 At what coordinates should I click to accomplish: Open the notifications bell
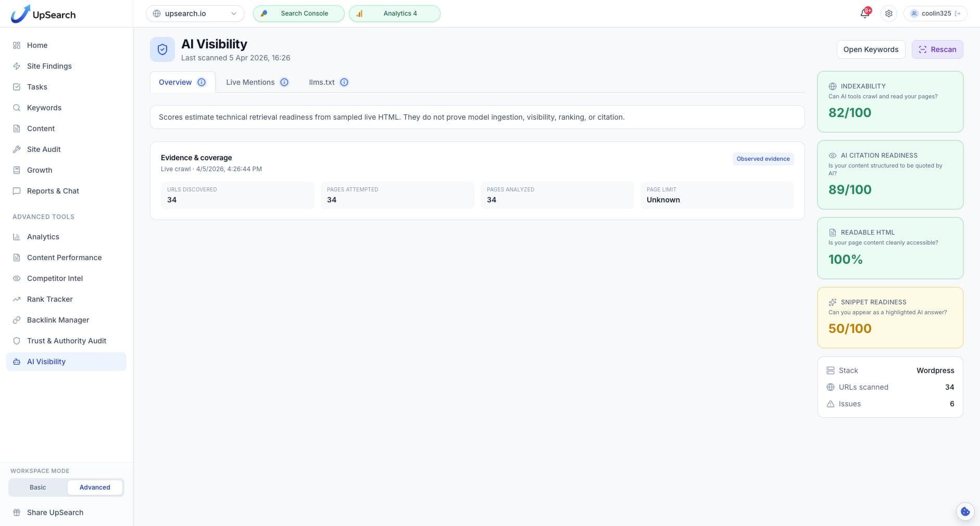(865, 14)
